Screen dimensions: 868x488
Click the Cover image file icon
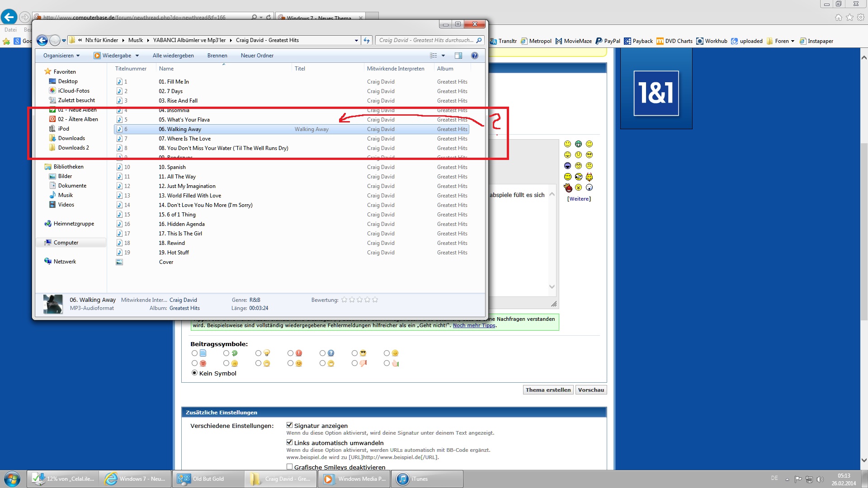tap(119, 262)
